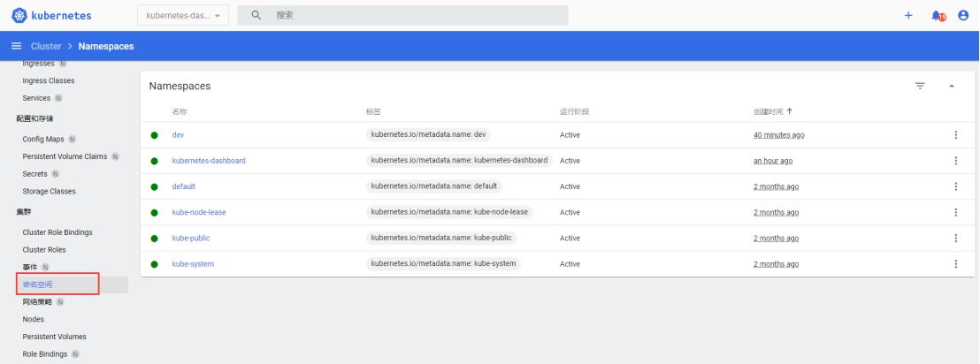The image size is (980, 364).
Task: Go to Persistent Volume Claims
Action: click(65, 156)
